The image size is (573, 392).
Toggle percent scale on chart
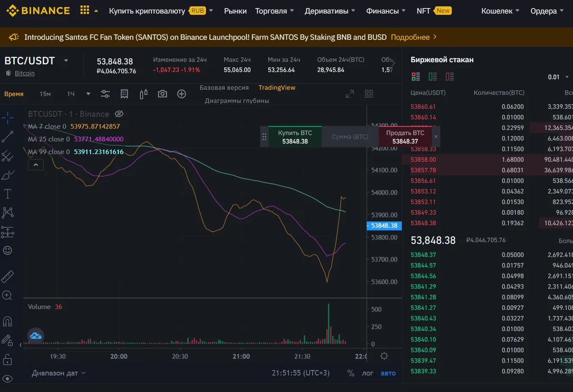(x=350, y=373)
